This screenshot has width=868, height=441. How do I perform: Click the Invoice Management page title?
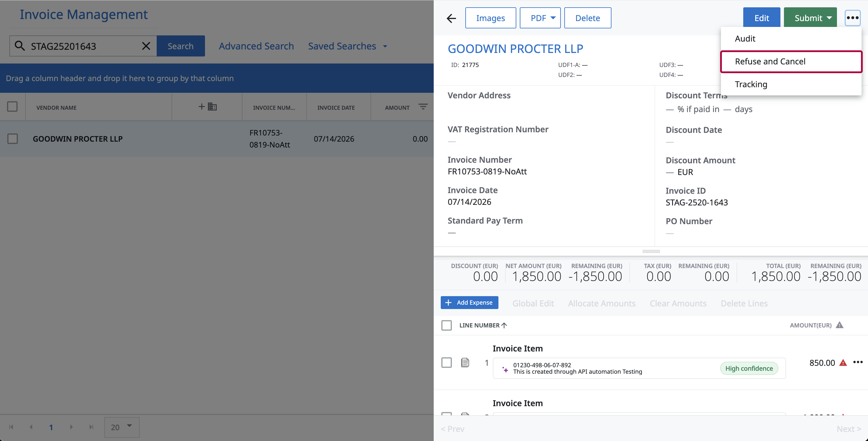click(x=83, y=14)
